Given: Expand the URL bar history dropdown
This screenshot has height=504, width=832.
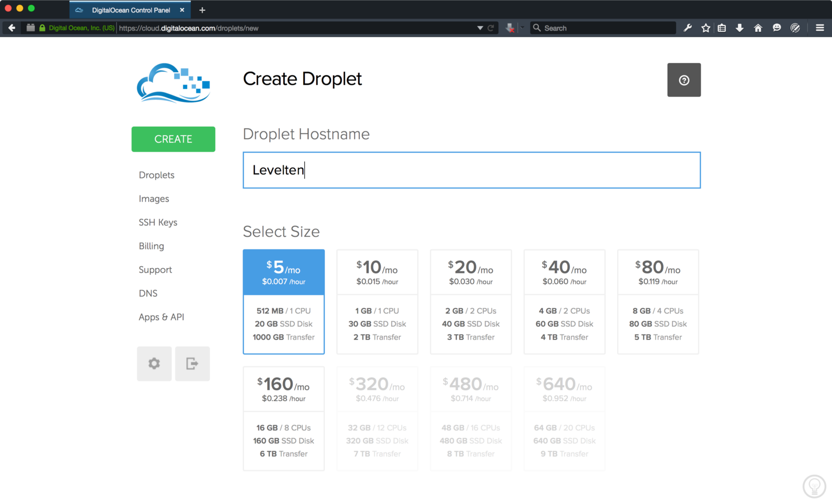Looking at the screenshot, I should coord(479,28).
